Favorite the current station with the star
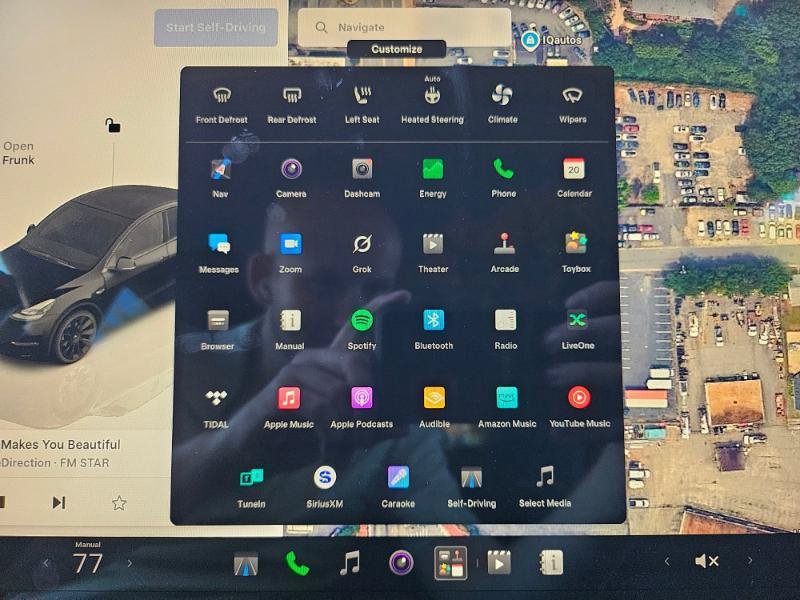This screenshot has height=600, width=800. [x=119, y=503]
